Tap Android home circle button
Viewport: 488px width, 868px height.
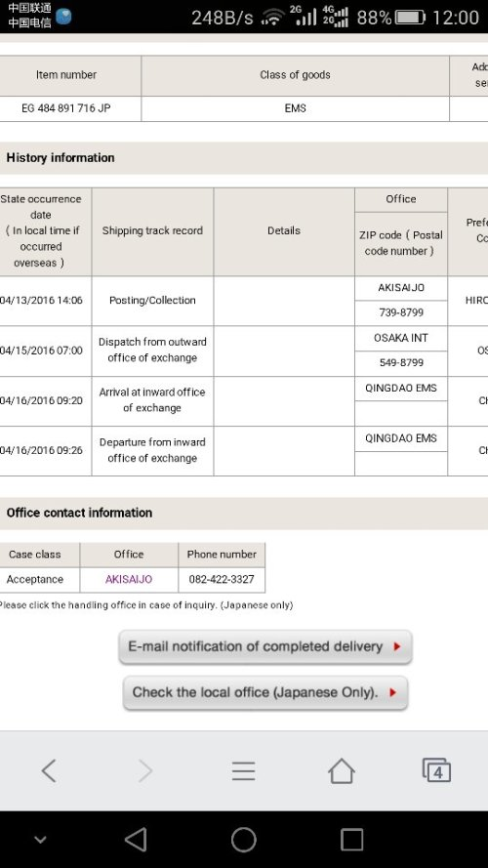coord(243,840)
